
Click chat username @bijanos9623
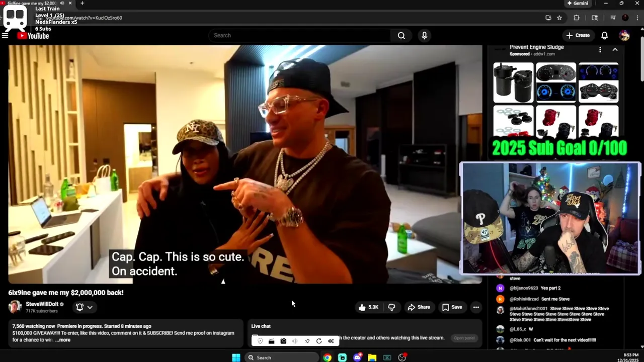(x=524, y=288)
